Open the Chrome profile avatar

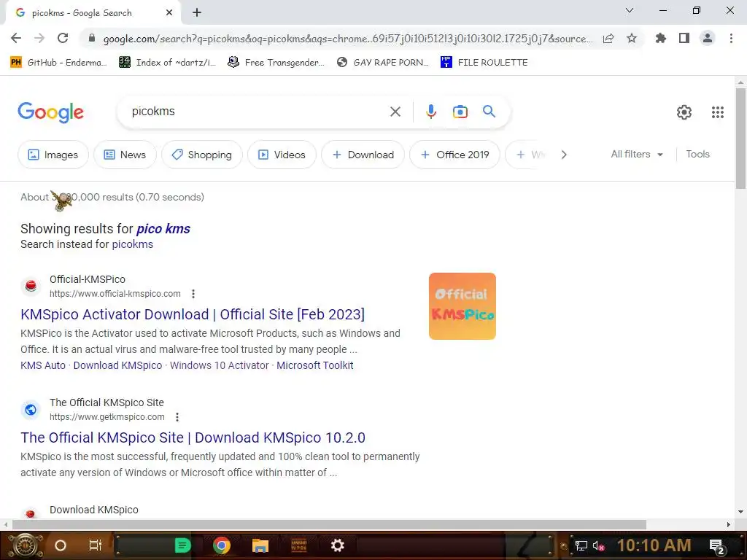[708, 38]
